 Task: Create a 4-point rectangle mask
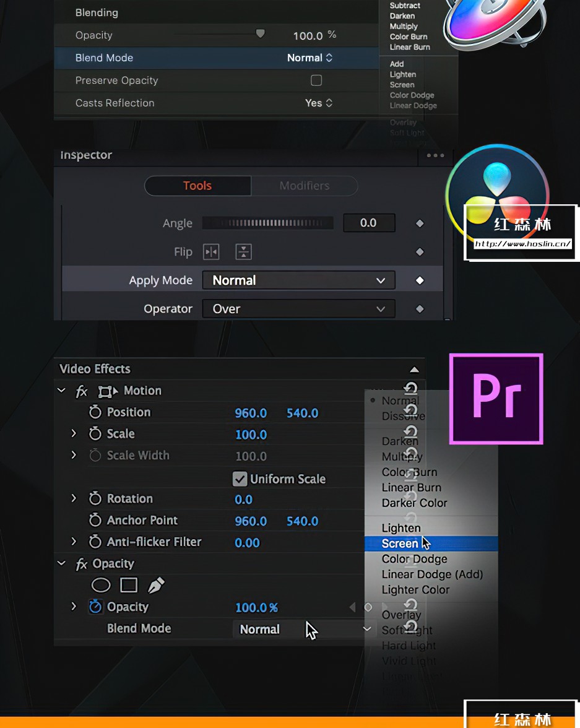[129, 585]
